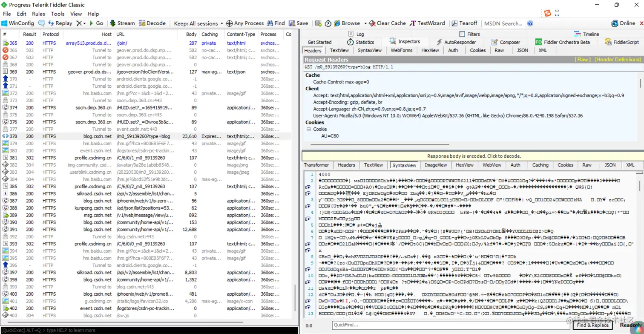Select session 391 with body 12,688

click(x=147, y=229)
